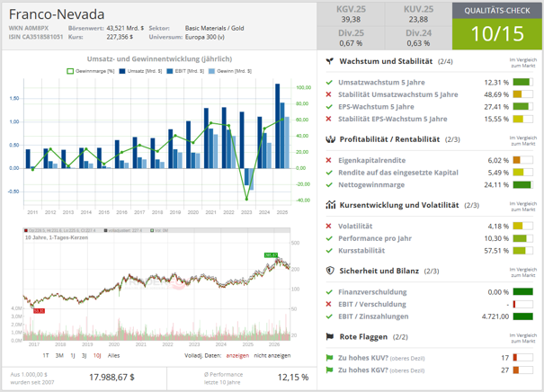The height and width of the screenshot is (392, 544).
Task: Select the 3M chart timeframe
Action: point(59,355)
